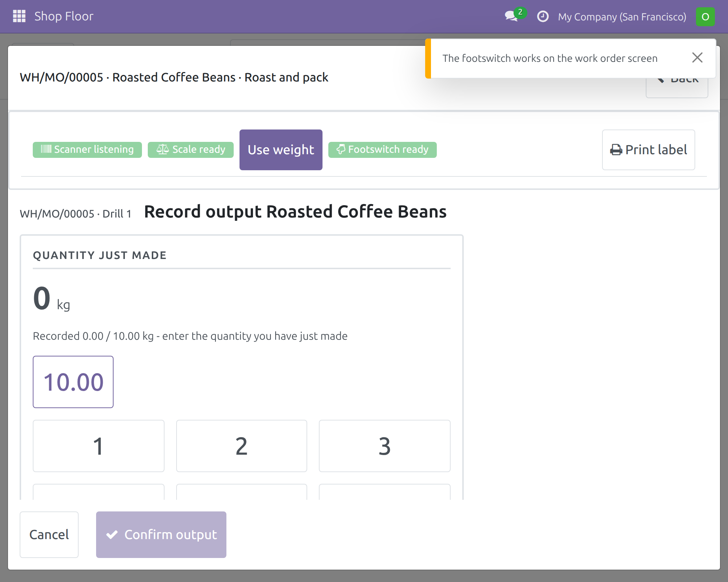Select the 10.00 quick quantity
The width and height of the screenshot is (728, 582).
[73, 382]
